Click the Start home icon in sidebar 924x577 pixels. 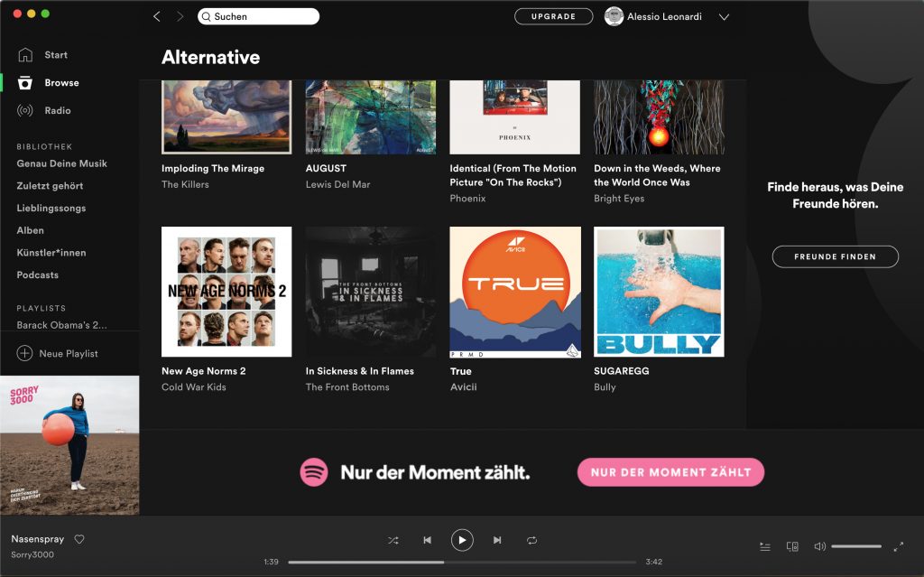25,55
